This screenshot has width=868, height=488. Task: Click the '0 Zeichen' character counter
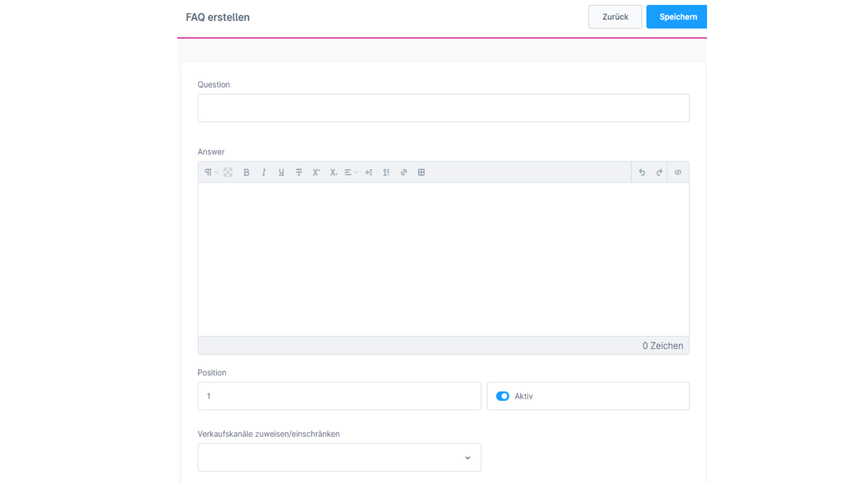[663, 346]
